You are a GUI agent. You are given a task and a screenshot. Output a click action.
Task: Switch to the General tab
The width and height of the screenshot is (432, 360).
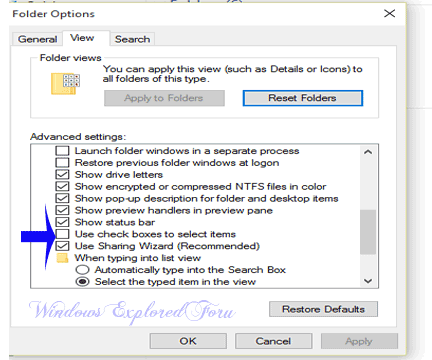point(37,39)
